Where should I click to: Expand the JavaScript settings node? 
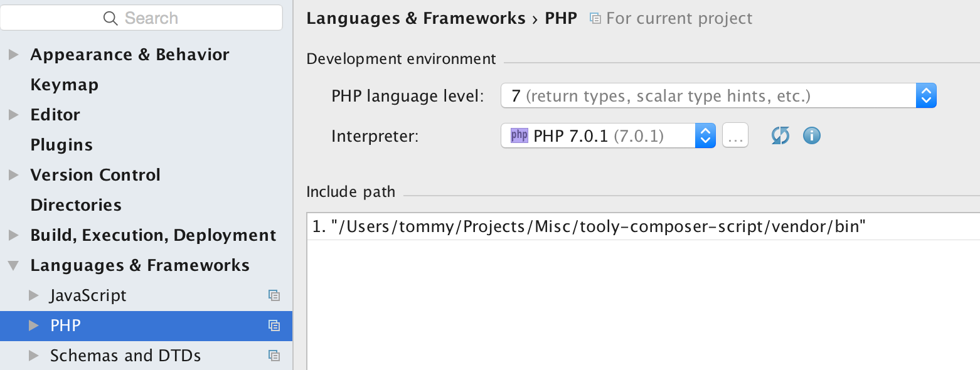tap(34, 295)
